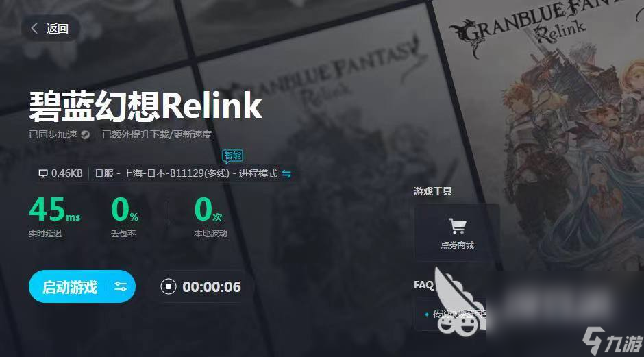The width and height of the screenshot is (644, 357).
Task: Click the 0% 丢包率 indicator
Action: (x=125, y=217)
